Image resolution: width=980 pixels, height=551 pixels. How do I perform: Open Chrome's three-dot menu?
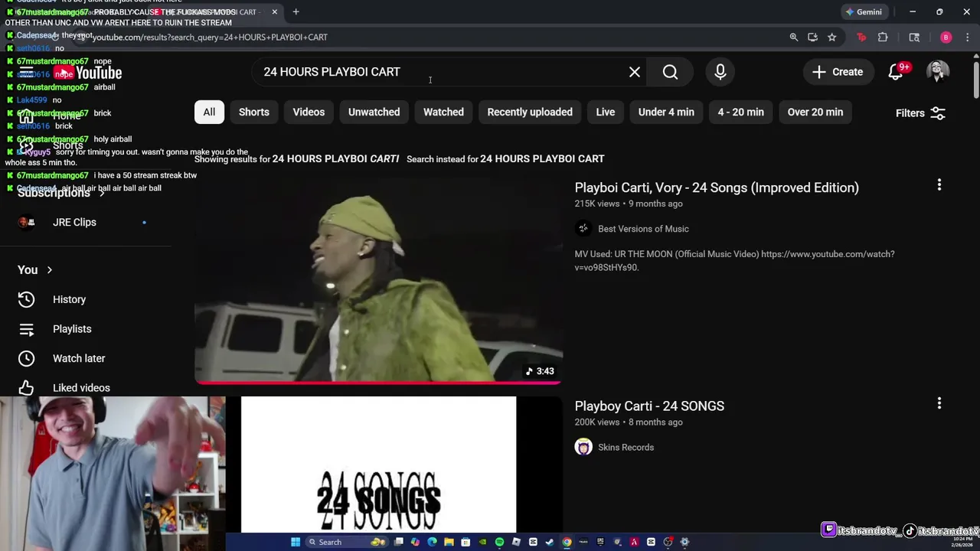(x=967, y=37)
